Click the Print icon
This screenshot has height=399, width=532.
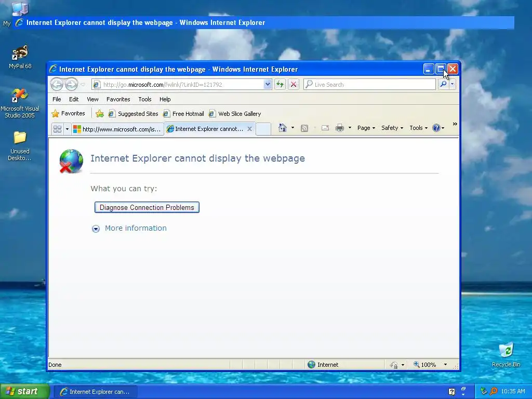coord(340,128)
